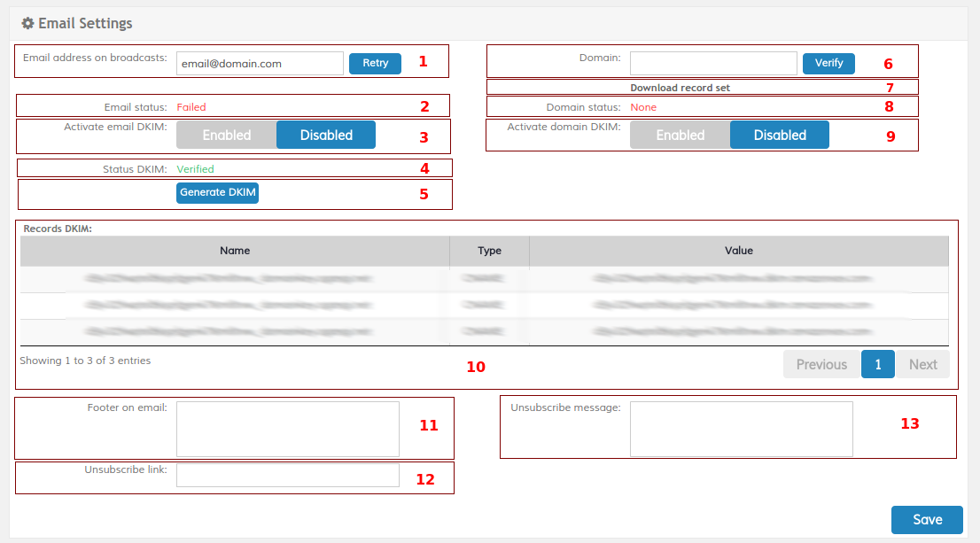Select page 1 in pagination

877,364
